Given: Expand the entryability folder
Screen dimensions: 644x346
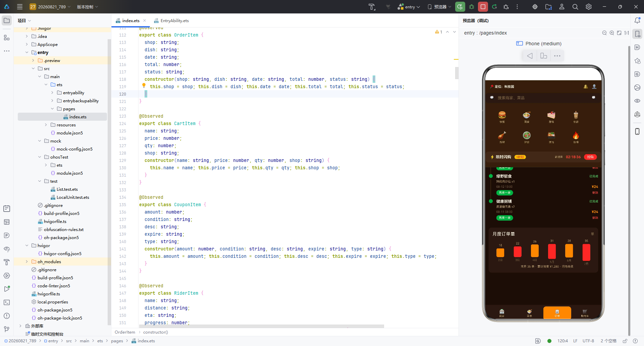Looking at the screenshot, I should tap(52, 93).
